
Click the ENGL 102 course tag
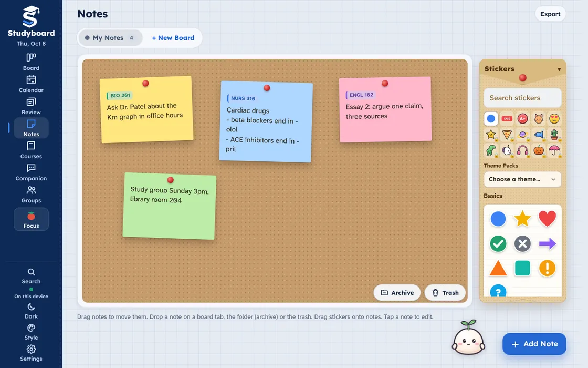tap(360, 95)
